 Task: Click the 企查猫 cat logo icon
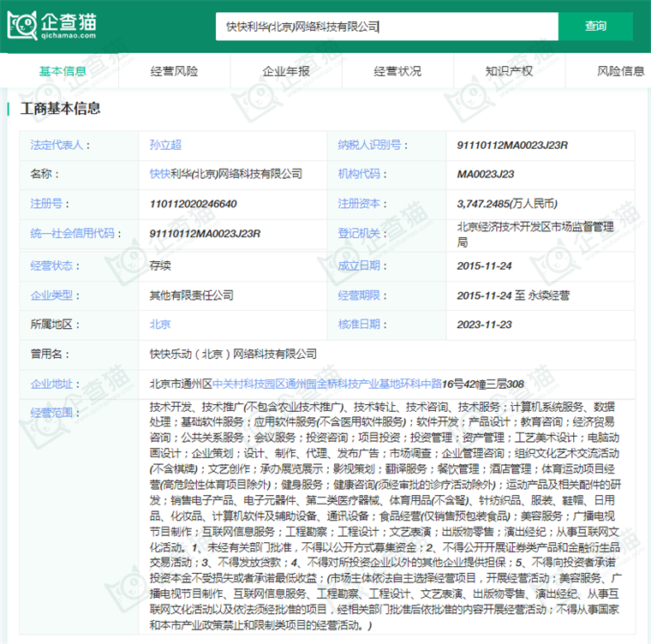22,26
